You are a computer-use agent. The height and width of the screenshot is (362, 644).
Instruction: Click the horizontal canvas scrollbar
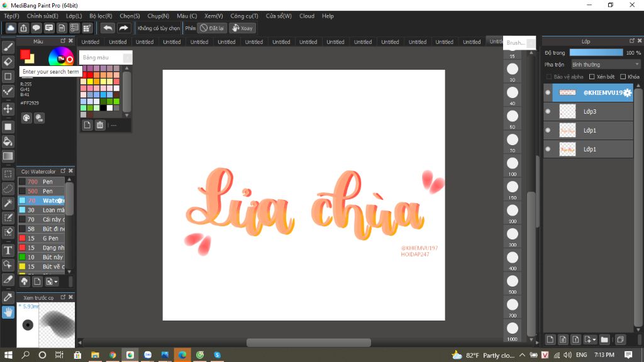(308, 342)
